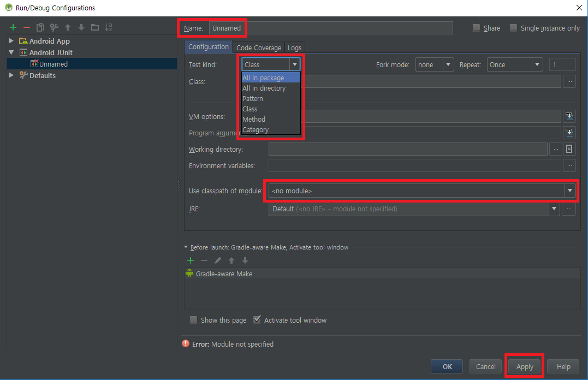Open the Repeat dropdown

pyautogui.click(x=537, y=64)
